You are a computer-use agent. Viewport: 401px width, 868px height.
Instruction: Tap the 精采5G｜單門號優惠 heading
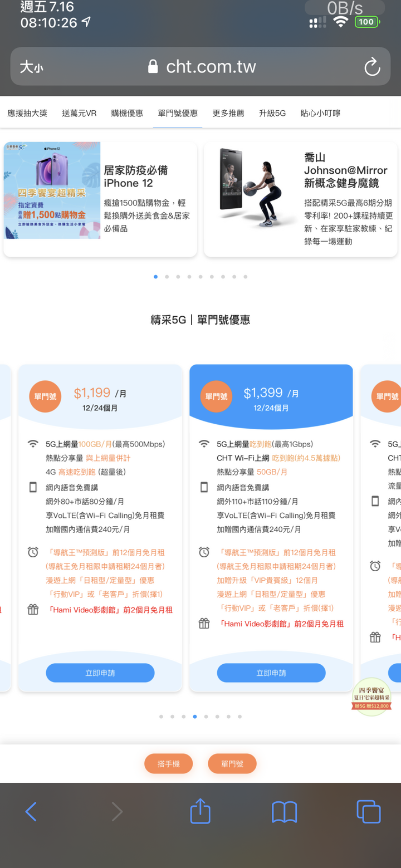(x=200, y=320)
